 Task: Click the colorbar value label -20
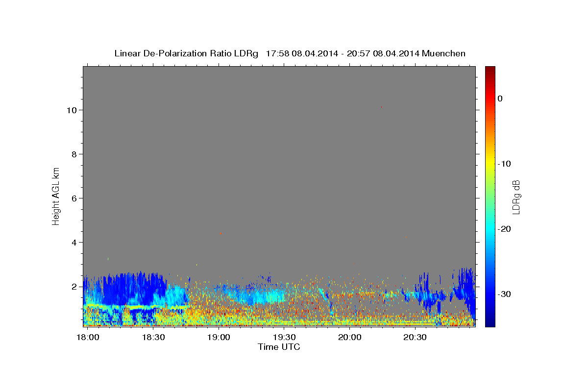tap(503, 229)
